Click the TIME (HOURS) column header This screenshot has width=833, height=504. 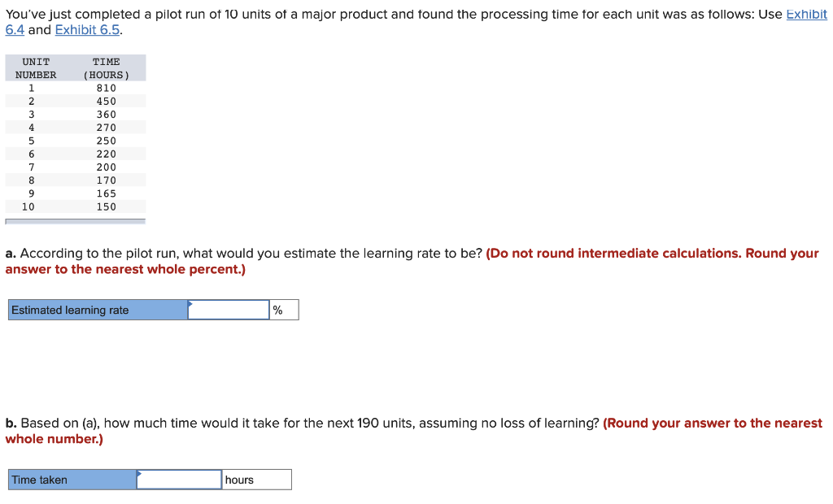click(x=107, y=68)
